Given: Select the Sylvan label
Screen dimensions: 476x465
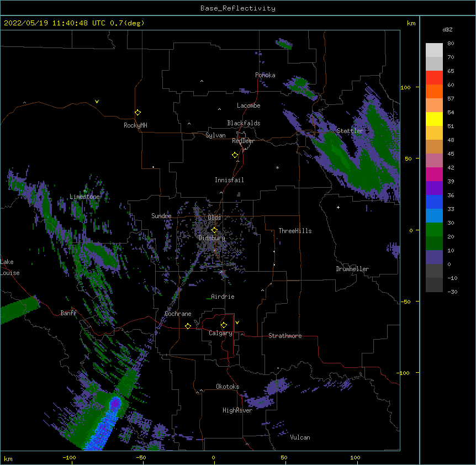Looking at the screenshot, I should (215, 135).
